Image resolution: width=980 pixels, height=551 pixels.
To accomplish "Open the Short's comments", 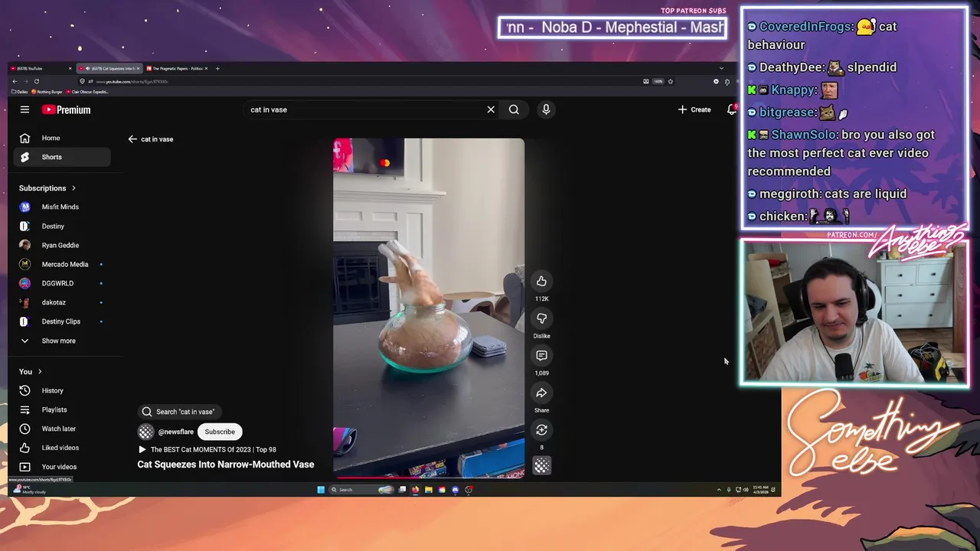I will [x=541, y=355].
